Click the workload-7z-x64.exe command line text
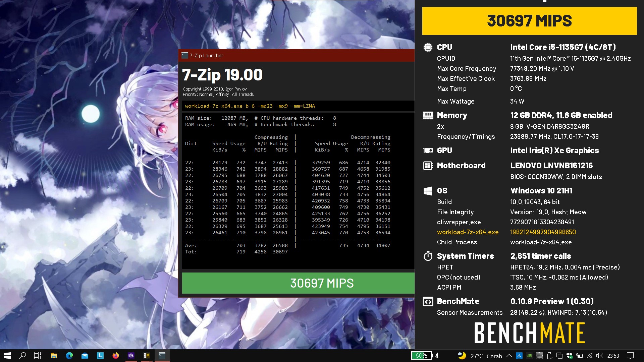The image size is (644, 362). pos(250,106)
